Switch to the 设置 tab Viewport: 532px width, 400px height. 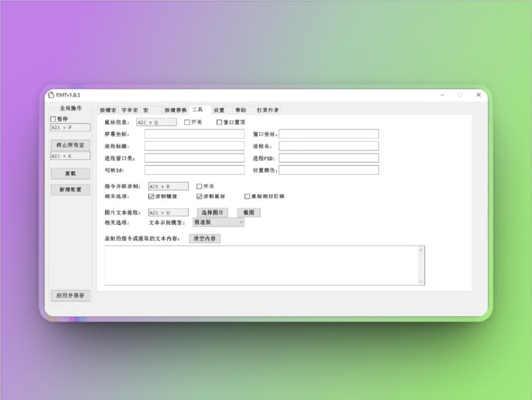tap(221, 109)
